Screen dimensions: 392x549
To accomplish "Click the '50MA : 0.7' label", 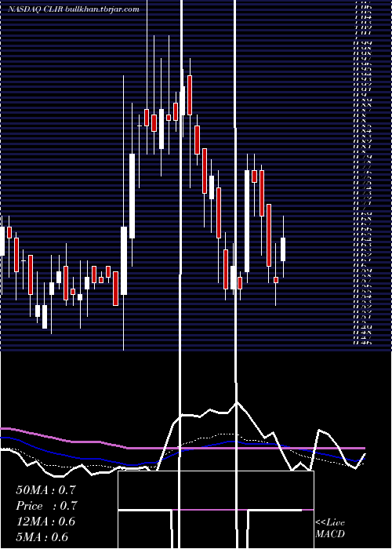I will tap(45, 490).
